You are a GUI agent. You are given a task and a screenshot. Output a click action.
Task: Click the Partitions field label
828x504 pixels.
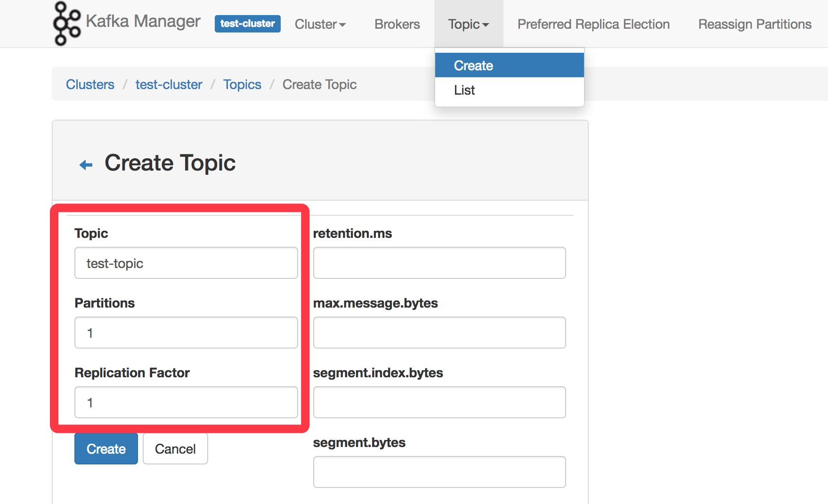point(105,303)
